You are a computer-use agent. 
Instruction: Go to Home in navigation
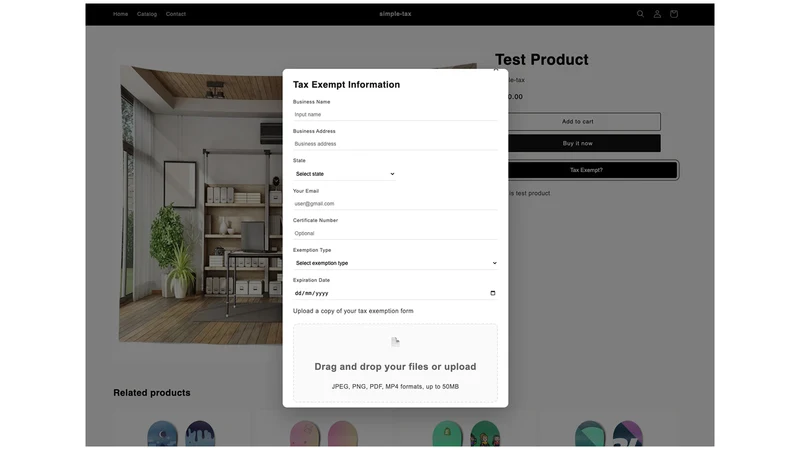pyautogui.click(x=120, y=14)
